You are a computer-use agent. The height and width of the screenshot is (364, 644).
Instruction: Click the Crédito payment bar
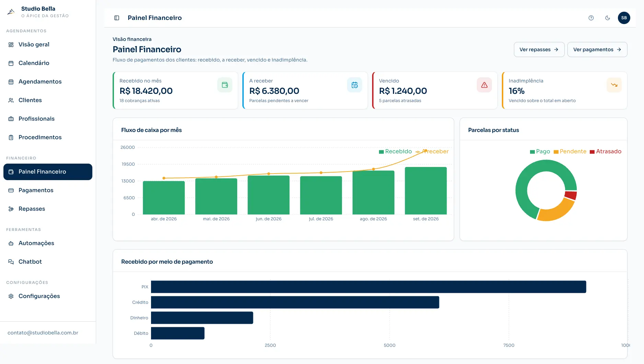295,302
